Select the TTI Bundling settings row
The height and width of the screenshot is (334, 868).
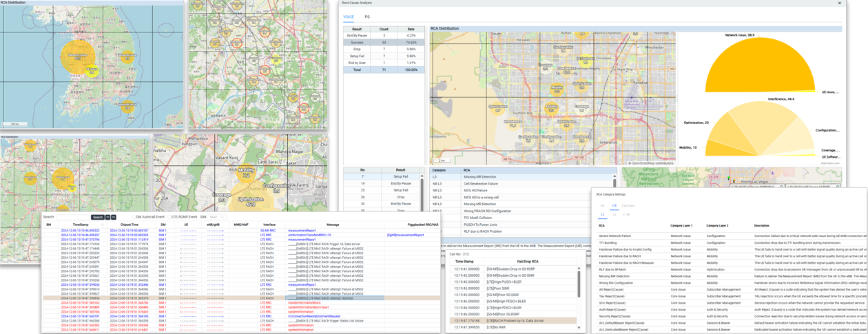pos(732,242)
